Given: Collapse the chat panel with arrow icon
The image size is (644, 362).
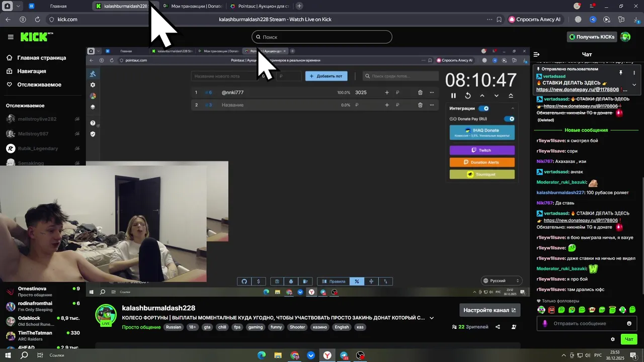Looking at the screenshot, I should click(536, 54).
